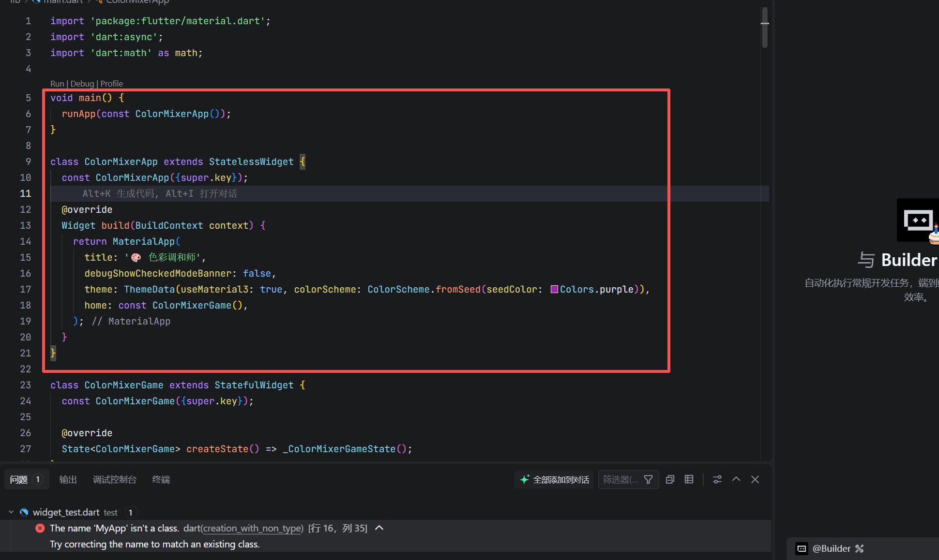939x560 pixels.
Task: Click the Debug code lens above main
Action: 82,84
